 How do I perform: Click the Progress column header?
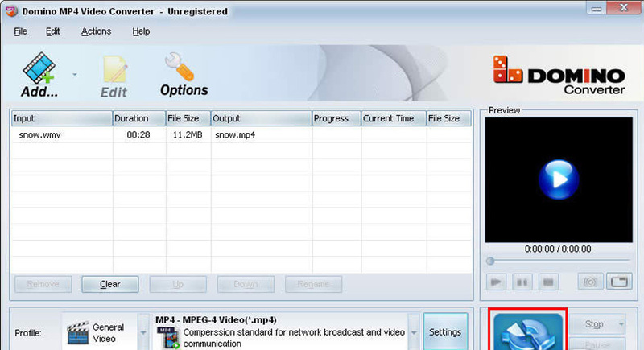pyautogui.click(x=336, y=118)
